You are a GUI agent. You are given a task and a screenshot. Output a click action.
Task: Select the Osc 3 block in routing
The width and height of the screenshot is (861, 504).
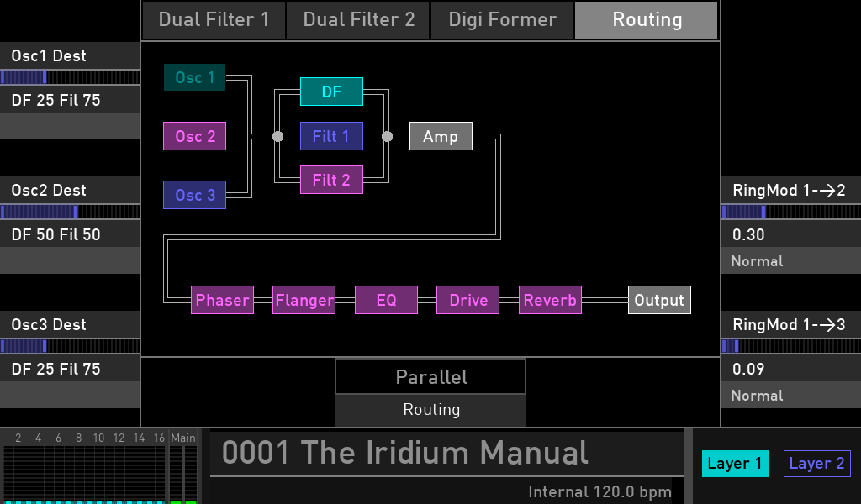tap(194, 195)
